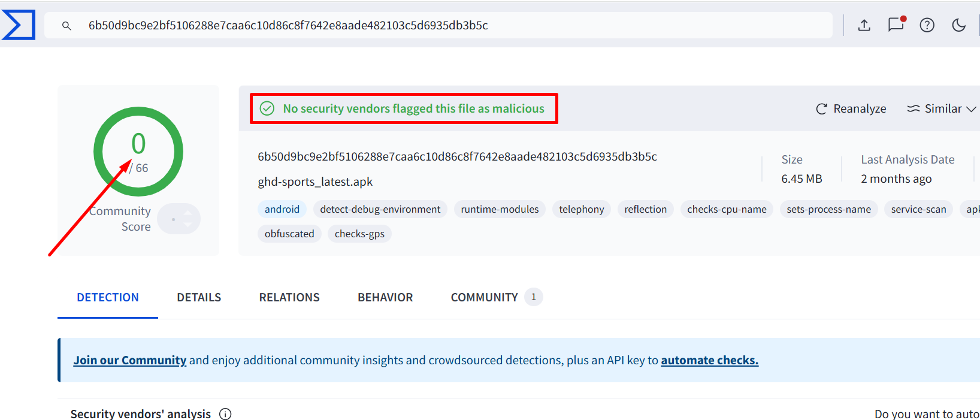The height and width of the screenshot is (420, 980).
Task: Switch to the COMMUNITY tab
Action: [497, 297]
